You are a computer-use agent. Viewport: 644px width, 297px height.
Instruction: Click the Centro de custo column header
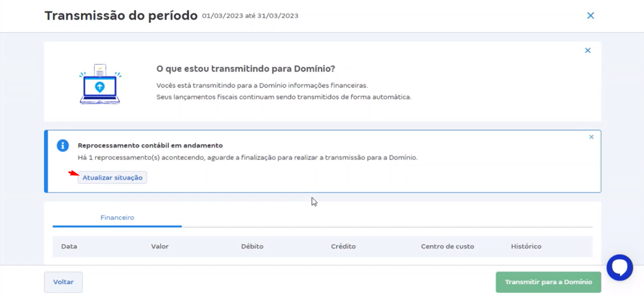pyautogui.click(x=447, y=246)
